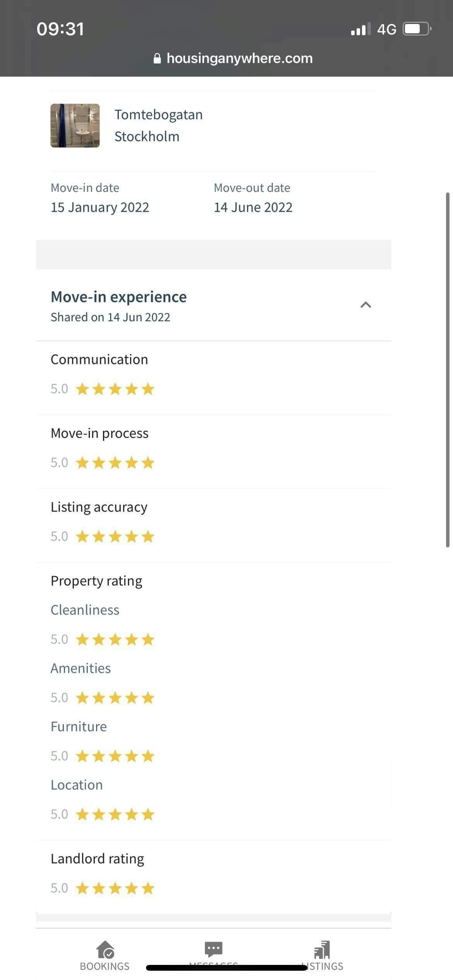This screenshot has width=453, height=980.
Task: Click the Move-in process stars
Action: tap(115, 463)
